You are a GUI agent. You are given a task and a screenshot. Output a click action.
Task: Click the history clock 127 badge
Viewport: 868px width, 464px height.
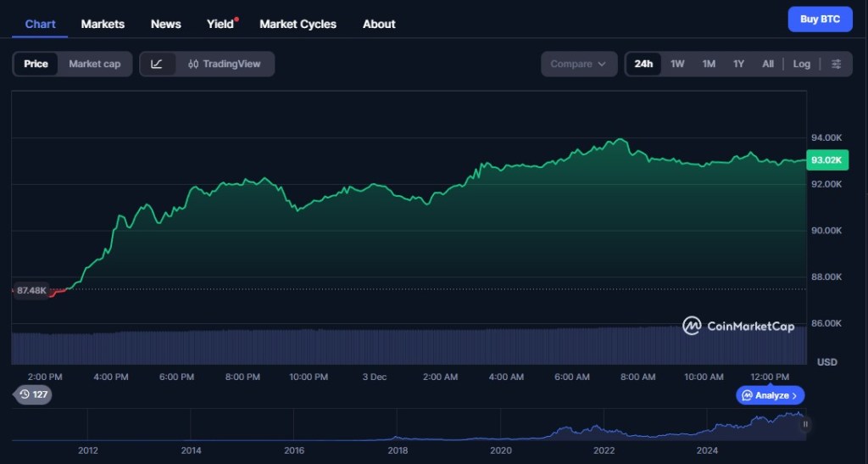(33, 394)
